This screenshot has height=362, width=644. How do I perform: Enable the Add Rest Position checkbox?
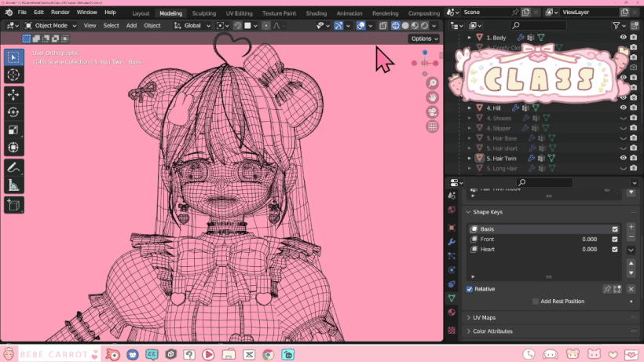536,302
